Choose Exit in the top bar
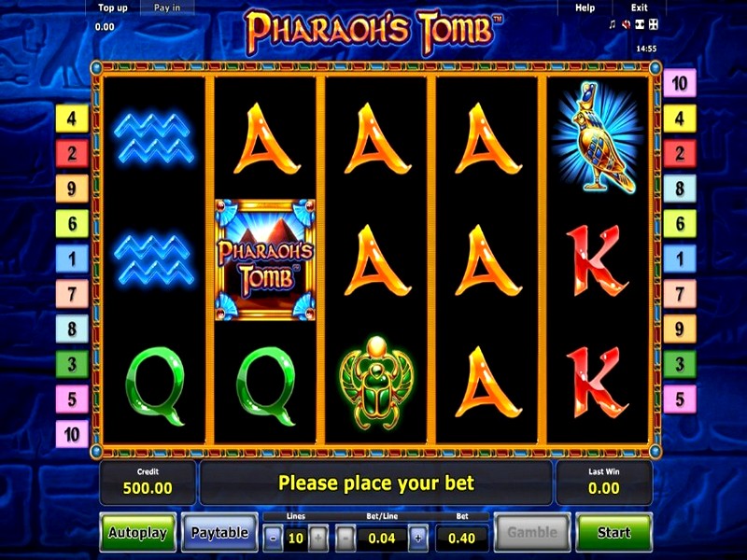Screen dimensions: 747x560 click(639, 7)
